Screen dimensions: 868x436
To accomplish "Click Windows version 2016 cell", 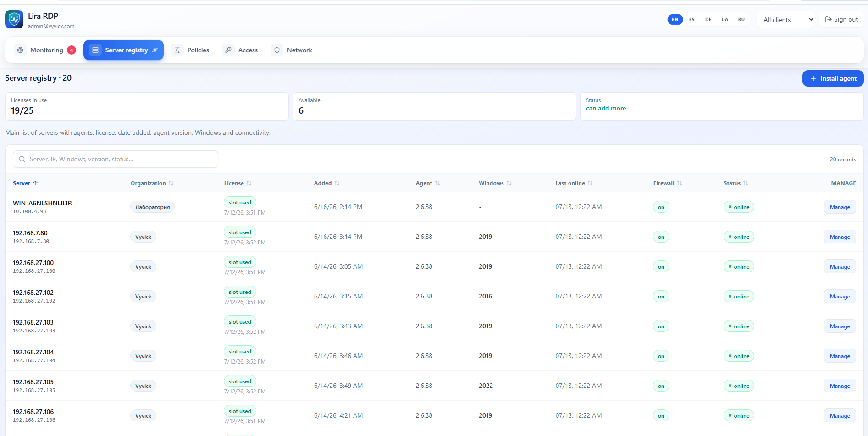I will pyautogui.click(x=485, y=296).
